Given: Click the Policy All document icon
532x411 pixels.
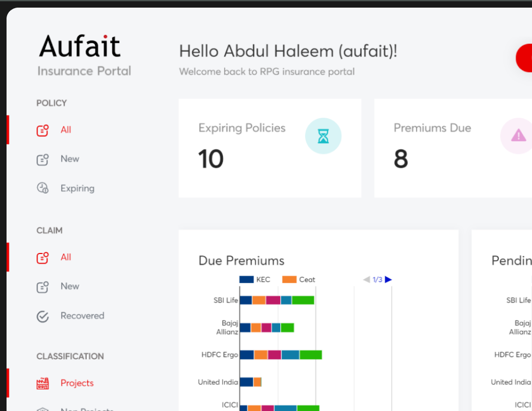Looking at the screenshot, I should pos(43,130).
